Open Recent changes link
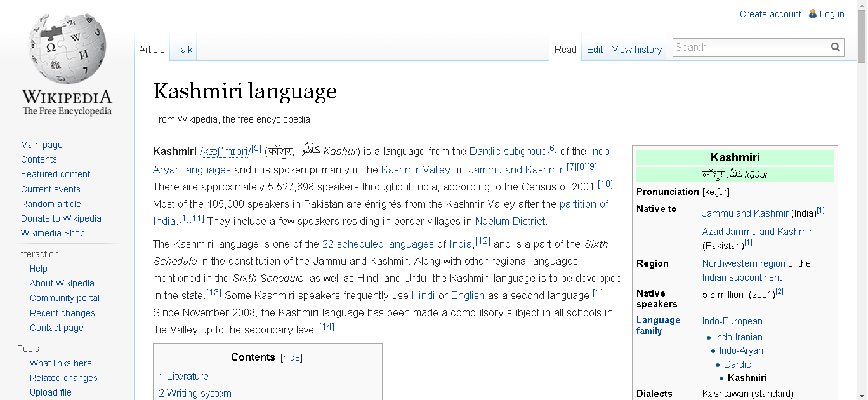 pyautogui.click(x=62, y=313)
